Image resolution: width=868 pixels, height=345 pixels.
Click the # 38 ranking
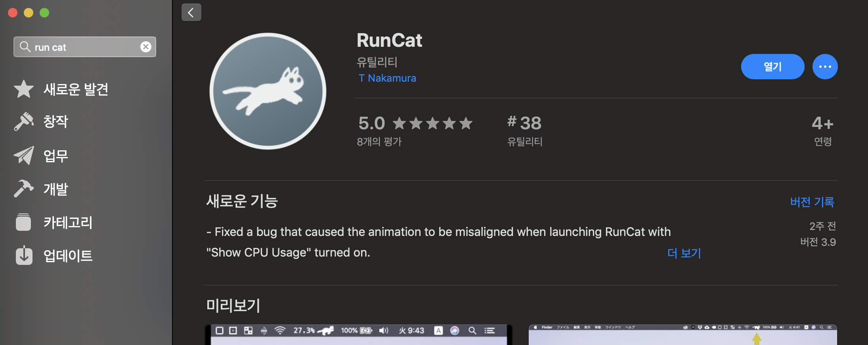pos(524,123)
